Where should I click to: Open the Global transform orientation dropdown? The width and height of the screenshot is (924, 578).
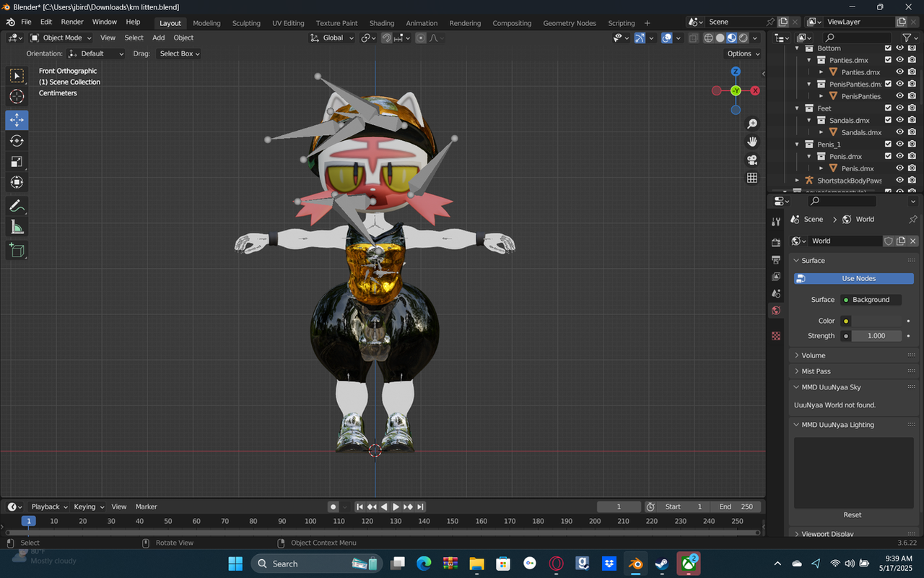pyautogui.click(x=332, y=38)
